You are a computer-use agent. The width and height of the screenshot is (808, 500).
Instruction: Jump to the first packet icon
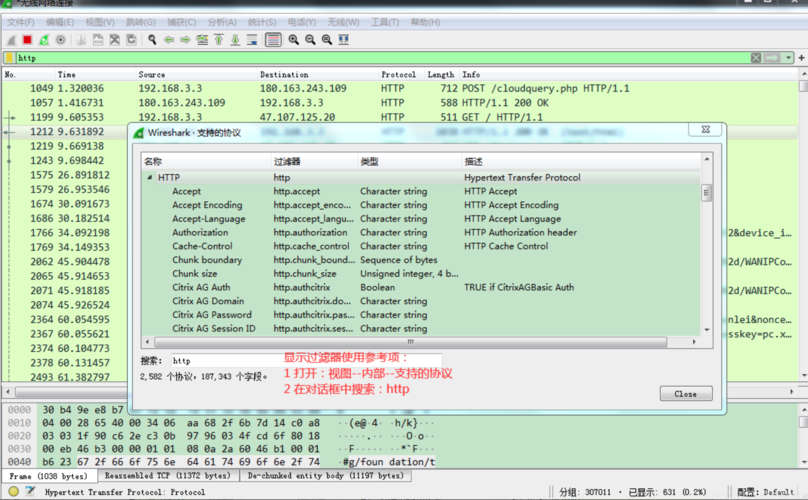(218, 40)
